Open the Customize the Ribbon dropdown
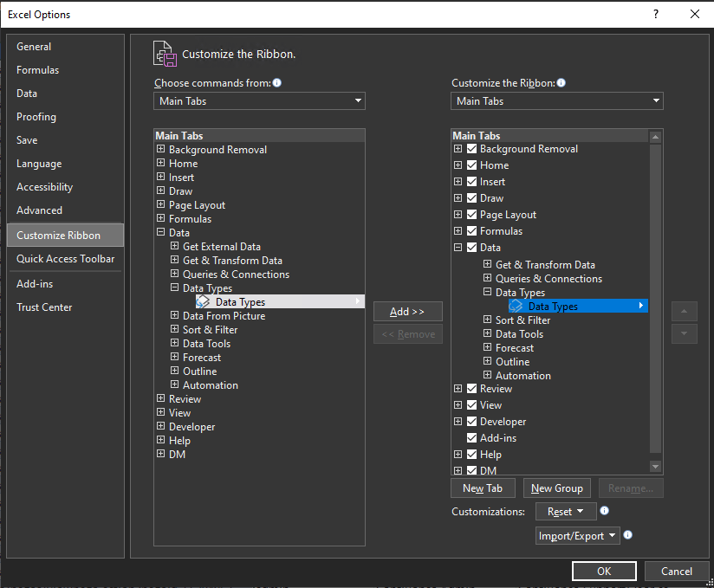The width and height of the screenshot is (714, 588). coord(557,101)
